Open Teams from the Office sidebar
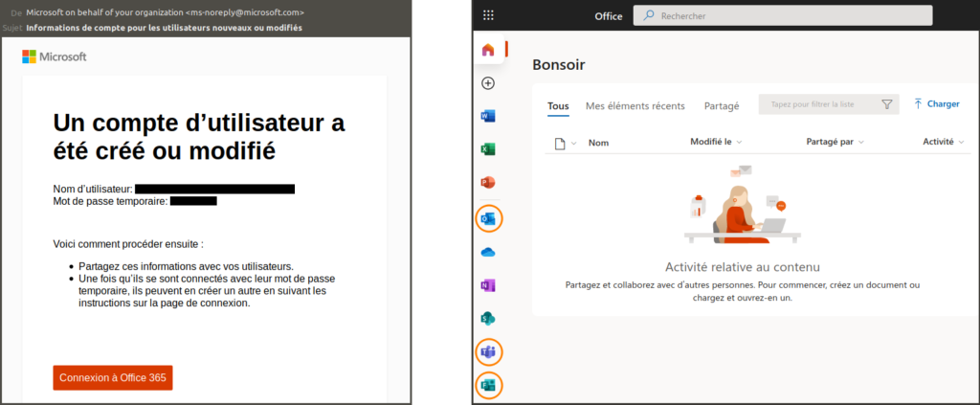The width and height of the screenshot is (980, 405). [488, 353]
